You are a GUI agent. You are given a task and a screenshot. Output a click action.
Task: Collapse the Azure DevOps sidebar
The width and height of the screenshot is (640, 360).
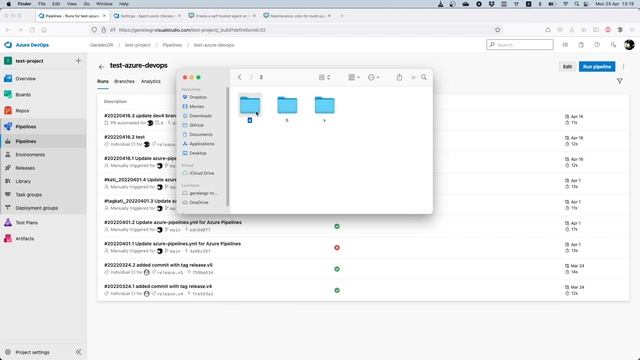click(x=78, y=352)
